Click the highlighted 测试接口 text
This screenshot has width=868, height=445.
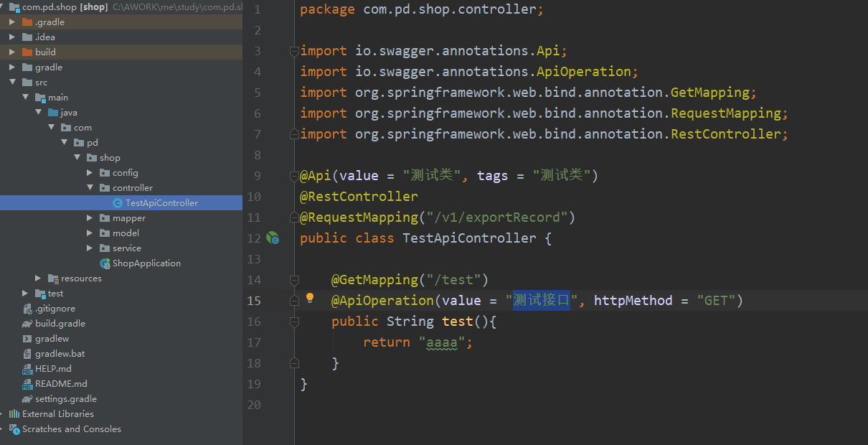(542, 301)
